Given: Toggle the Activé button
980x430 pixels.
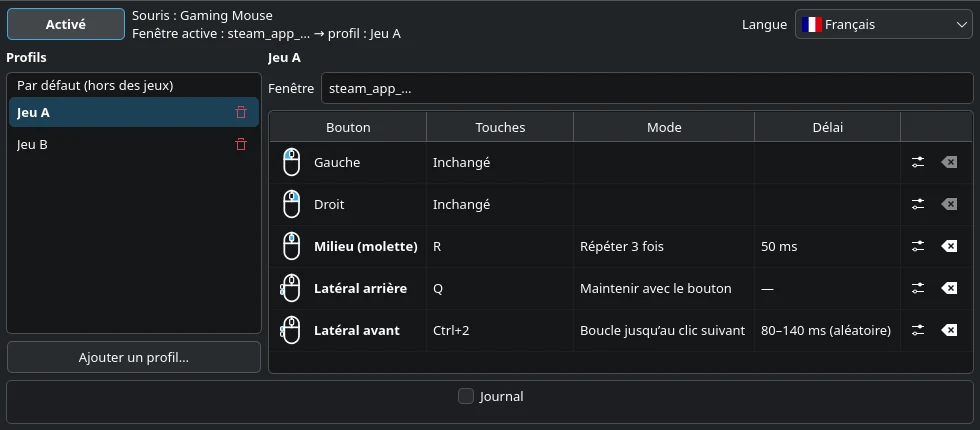Looking at the screenshot, I should pyautogui.click(x=66, y=24).
